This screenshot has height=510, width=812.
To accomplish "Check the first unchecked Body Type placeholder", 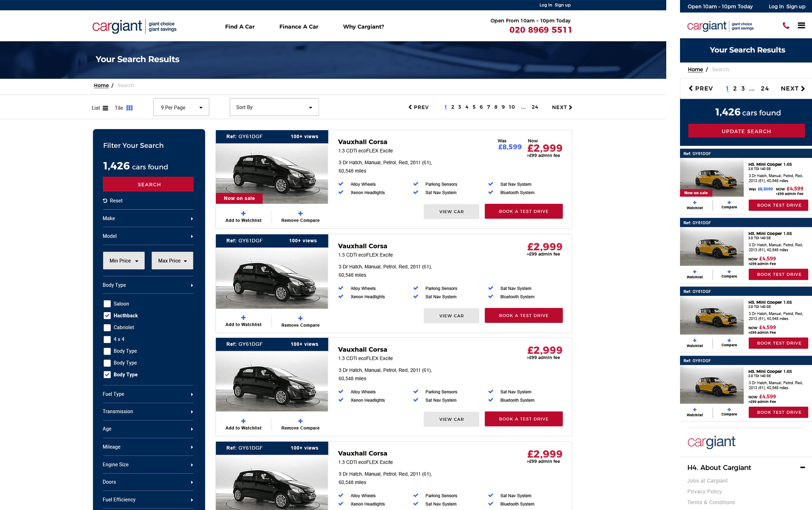I will [107, 351].
